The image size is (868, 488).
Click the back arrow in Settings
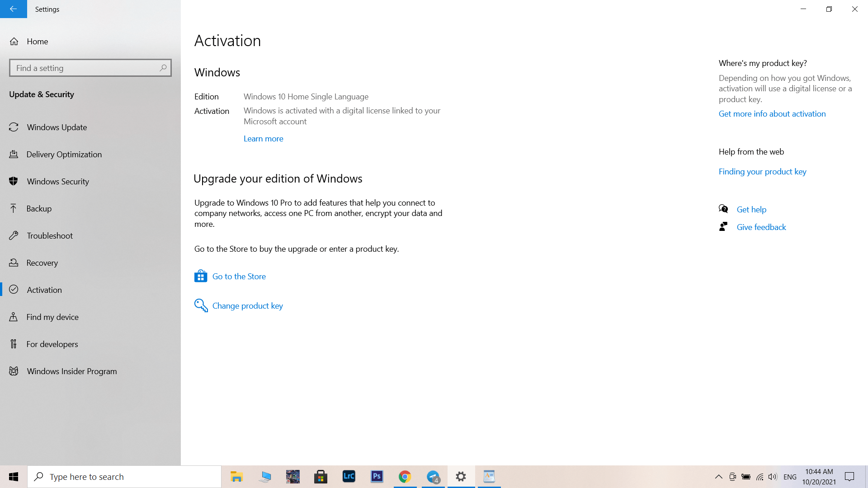click(x=13, y=9)
